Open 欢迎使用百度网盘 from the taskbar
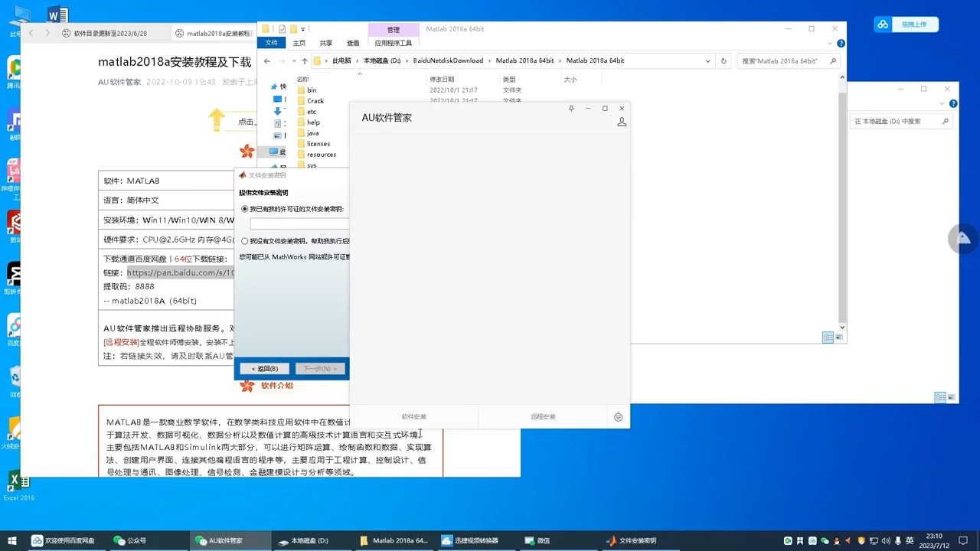This screenshot has height=551, width=980. coord(66,540)
